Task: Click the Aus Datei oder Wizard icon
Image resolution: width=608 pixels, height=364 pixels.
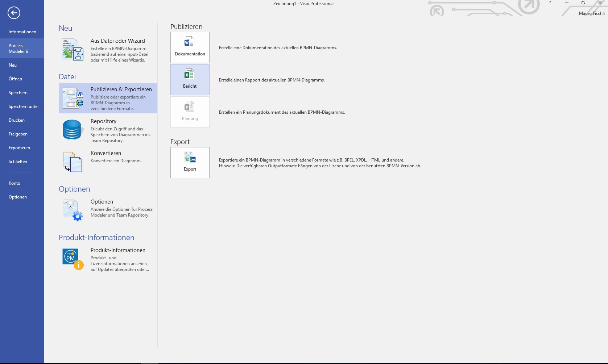Action: tap(73, 50)
